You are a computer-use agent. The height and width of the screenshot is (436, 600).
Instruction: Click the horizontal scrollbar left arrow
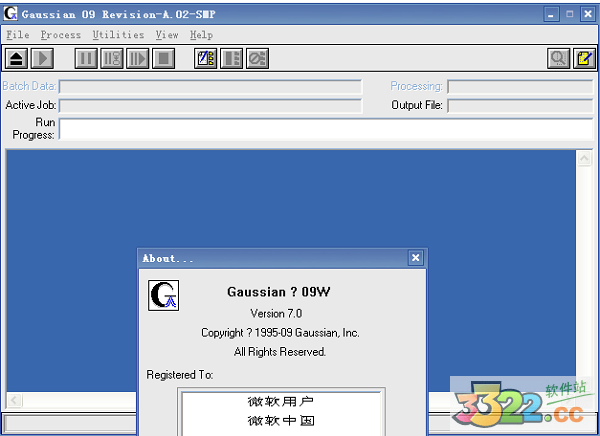[x=15, y=400]
